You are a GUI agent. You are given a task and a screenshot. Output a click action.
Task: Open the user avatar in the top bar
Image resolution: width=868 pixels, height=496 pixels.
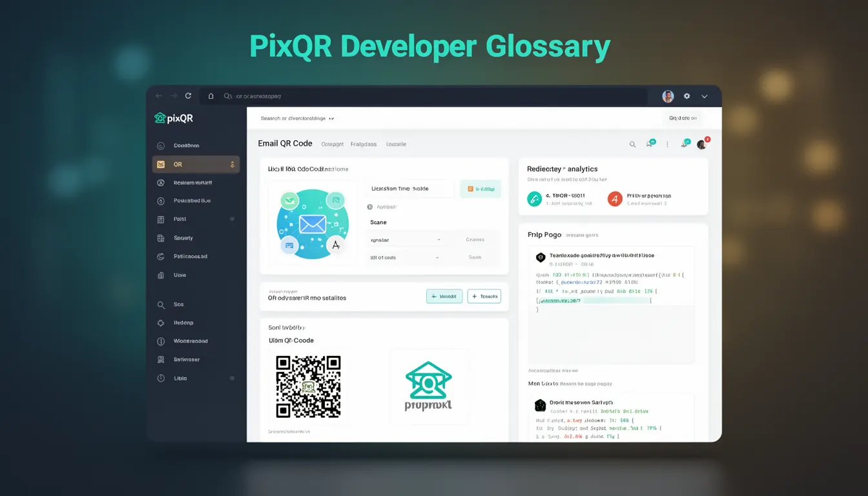[x=668, y=96]
